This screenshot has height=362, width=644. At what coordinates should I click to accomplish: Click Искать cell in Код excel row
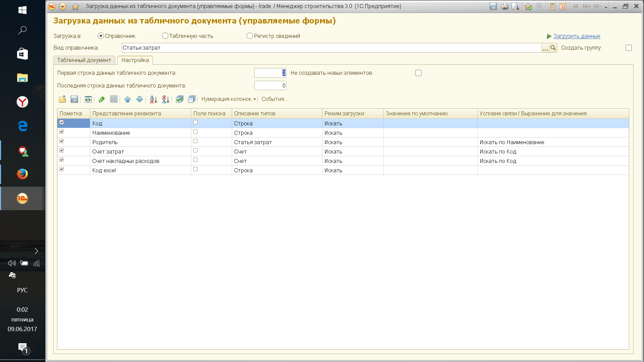point(353,170)
